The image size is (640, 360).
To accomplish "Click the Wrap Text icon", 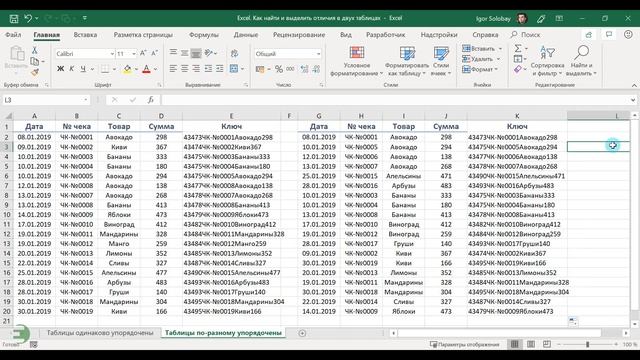I will click(x=234, y=53).
